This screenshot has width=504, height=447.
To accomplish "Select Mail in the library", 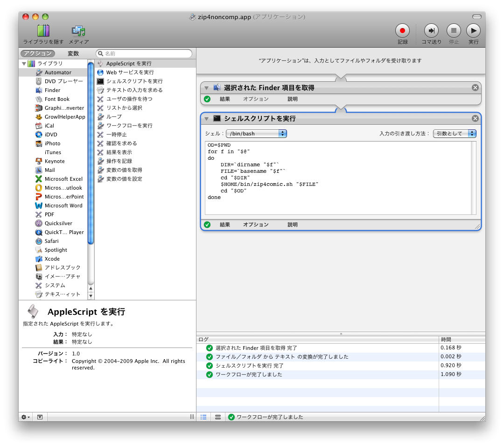I will 53,170.
